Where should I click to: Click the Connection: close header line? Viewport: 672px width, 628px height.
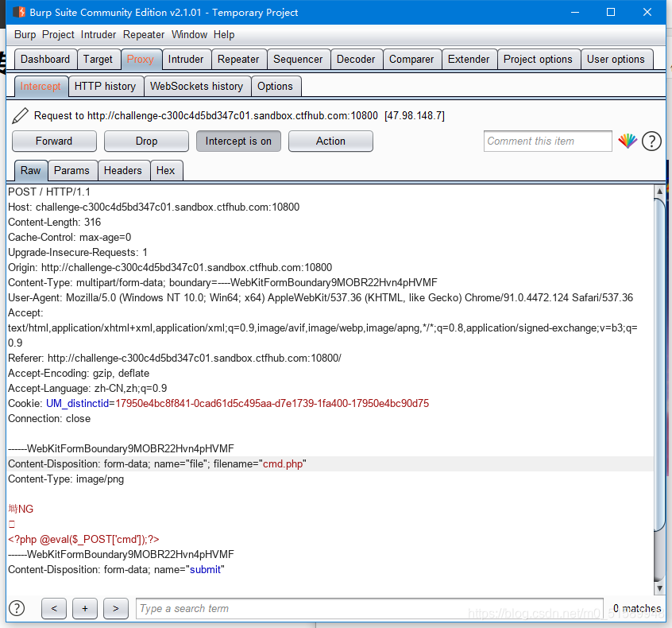coord(49,418)
